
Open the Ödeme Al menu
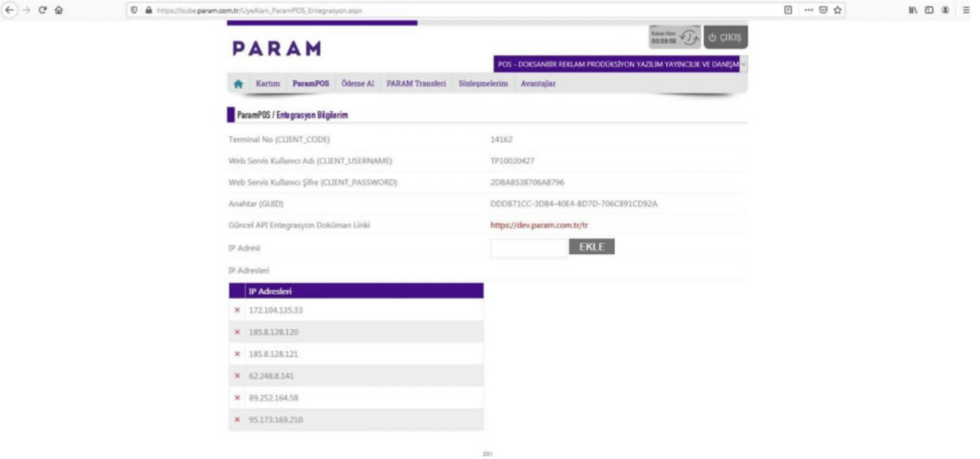358,83
